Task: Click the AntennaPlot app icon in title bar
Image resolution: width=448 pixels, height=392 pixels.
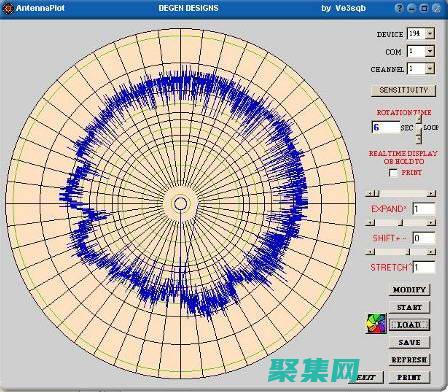Action: [8, 8]
